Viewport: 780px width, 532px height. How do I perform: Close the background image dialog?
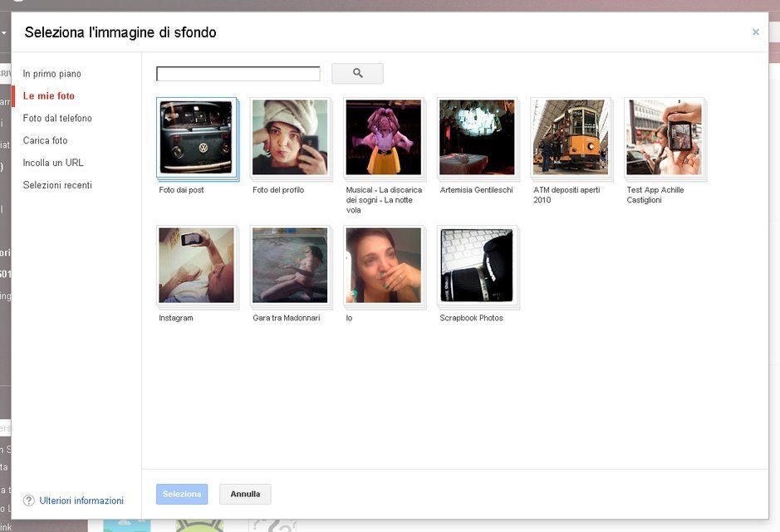click(756, 32)
